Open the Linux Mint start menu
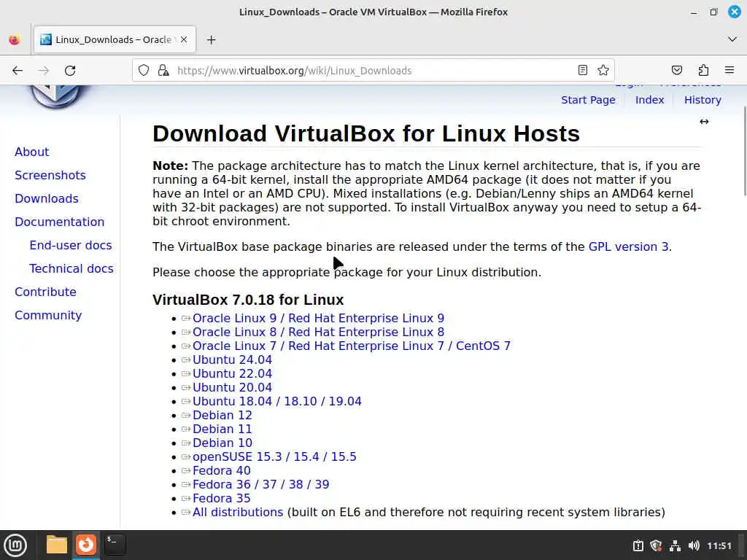The width and height of the screenshot is (747, 560). coord(15,545)
